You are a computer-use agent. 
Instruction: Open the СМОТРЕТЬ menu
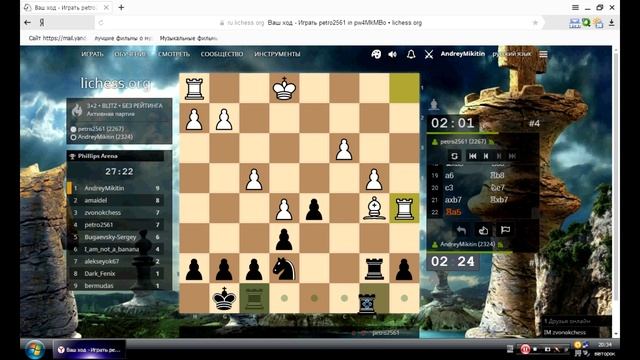174,54
